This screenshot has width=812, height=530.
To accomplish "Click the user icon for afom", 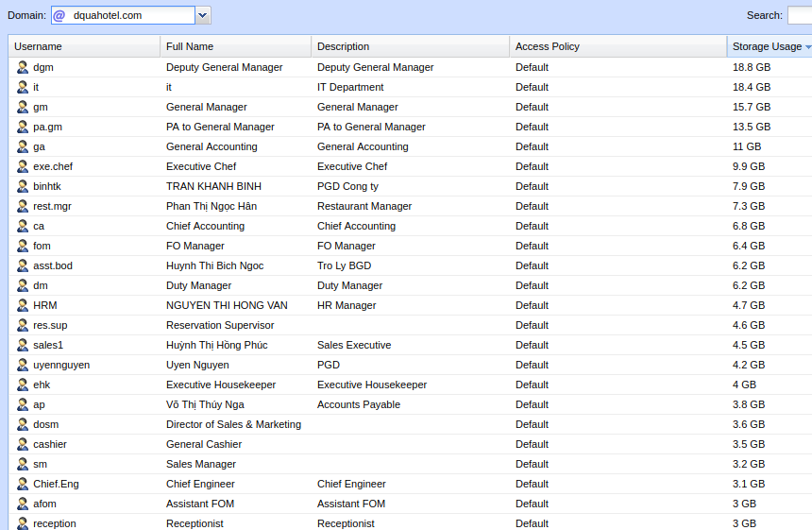I will click(x=23, y=504).
